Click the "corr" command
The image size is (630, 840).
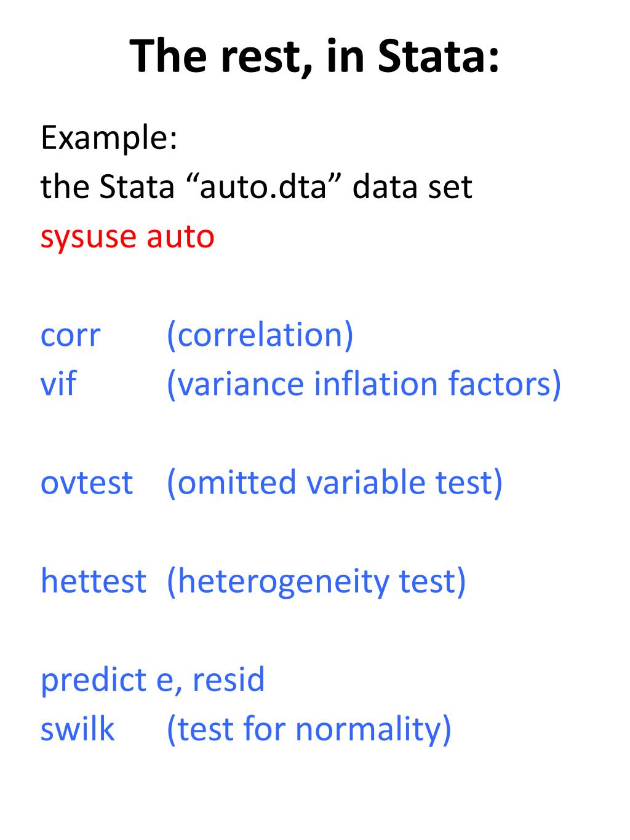click(x=70, y=336)
